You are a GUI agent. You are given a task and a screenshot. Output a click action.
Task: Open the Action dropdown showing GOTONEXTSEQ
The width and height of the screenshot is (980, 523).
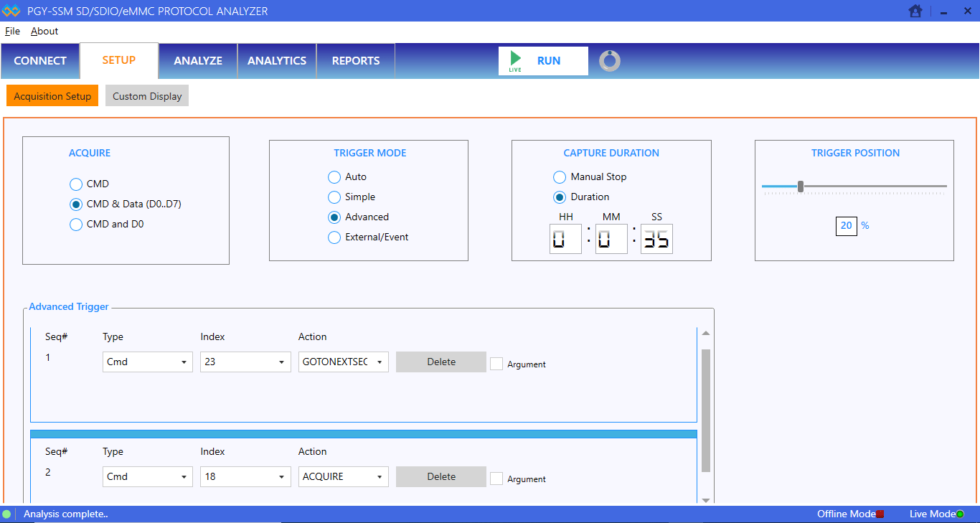click(x=344, y=362)
